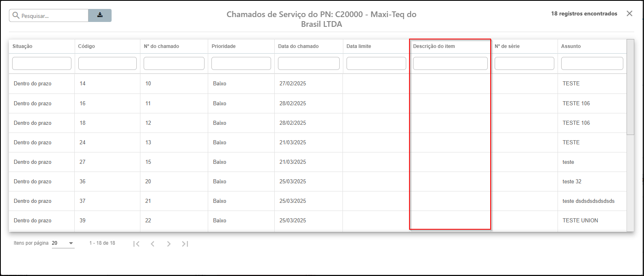Image resolution: width=644 pixels, height=276 pixels.
Task: Click date 27/02/2025 cell
Action: (x=293, y=83)
